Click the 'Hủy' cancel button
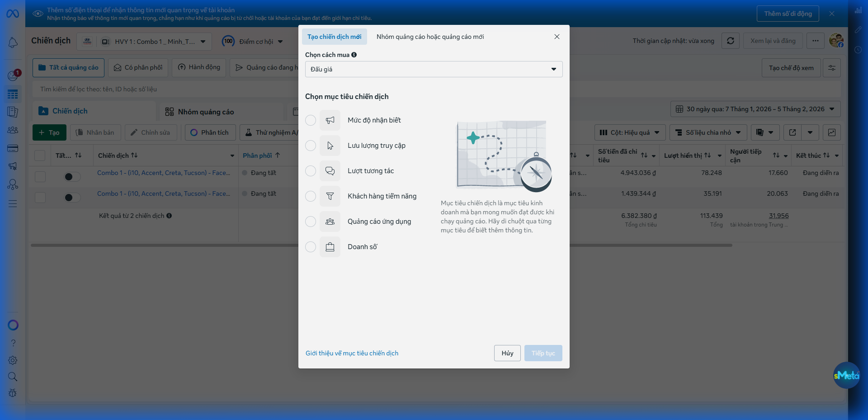 click(x=507, y=353)
